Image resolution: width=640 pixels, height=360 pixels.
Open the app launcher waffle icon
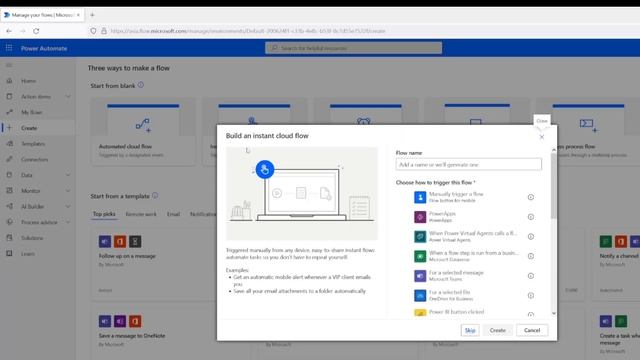(9, 48)
